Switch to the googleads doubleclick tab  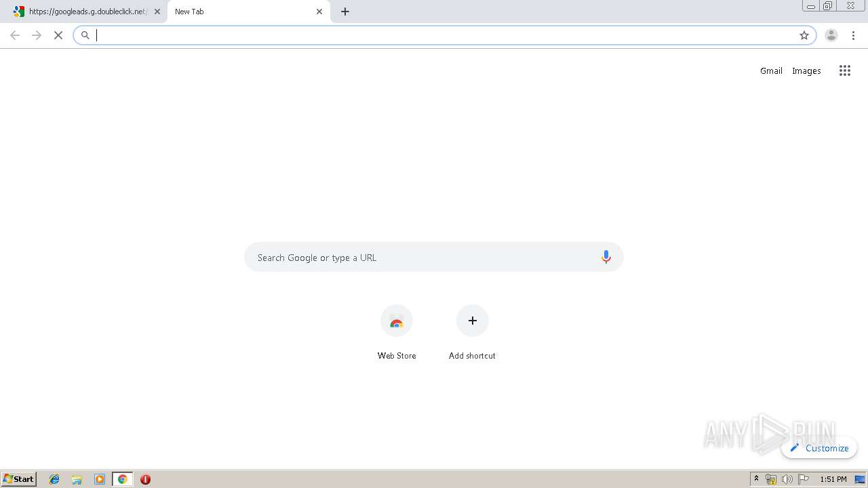(x=85, y=12)
